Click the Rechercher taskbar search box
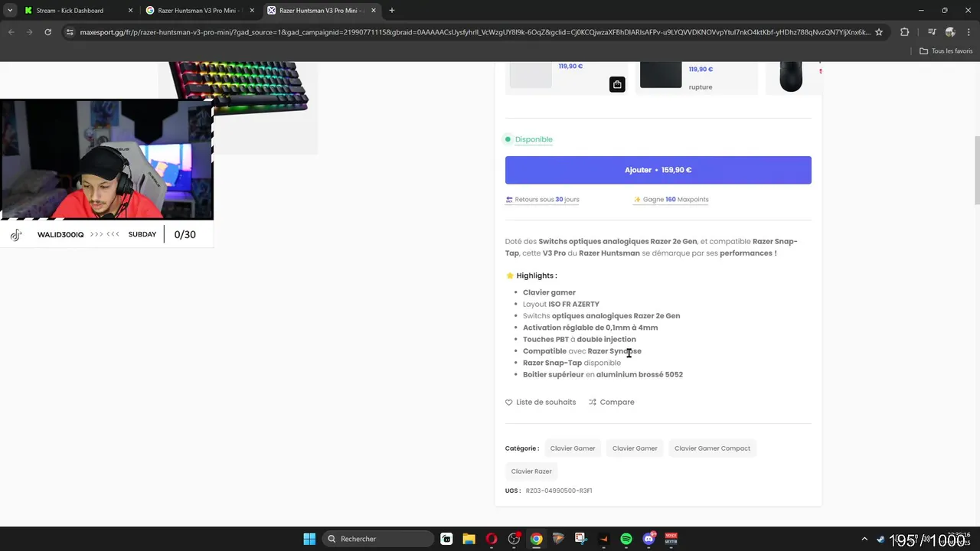The width and height of the screenshot is (980, 551). click(377, 539)
